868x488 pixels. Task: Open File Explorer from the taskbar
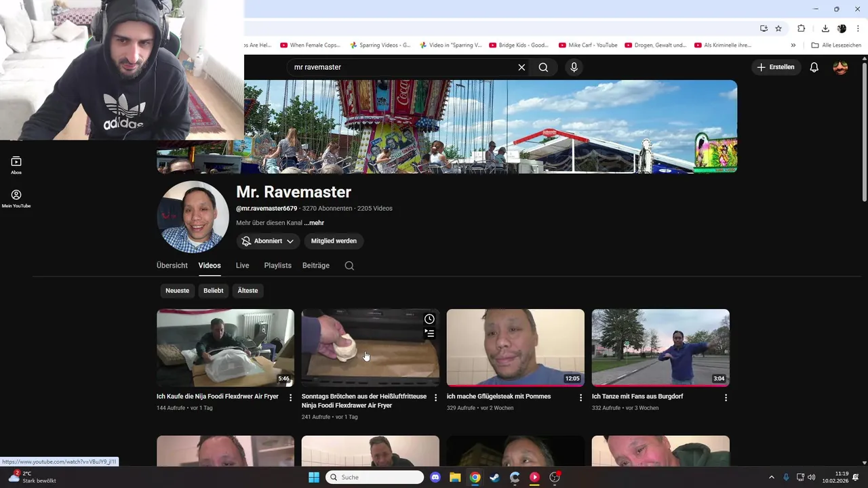tap(455, 477)
